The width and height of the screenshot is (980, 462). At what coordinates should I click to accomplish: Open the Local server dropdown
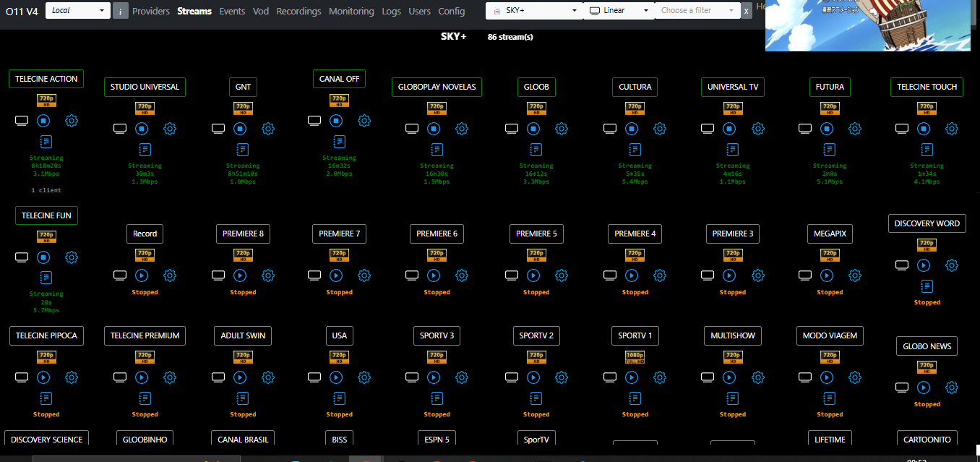[x=78, y=11]
